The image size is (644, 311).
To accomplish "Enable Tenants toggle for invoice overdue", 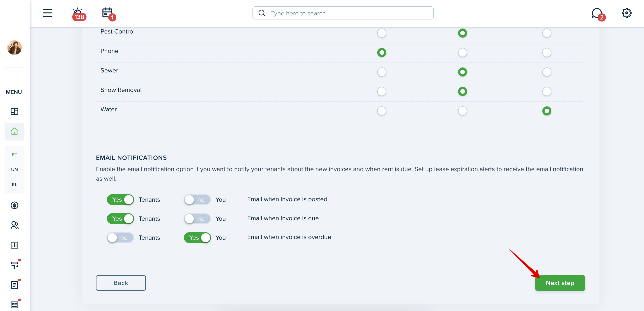I will pyautogui.click(x=120, y=238).
